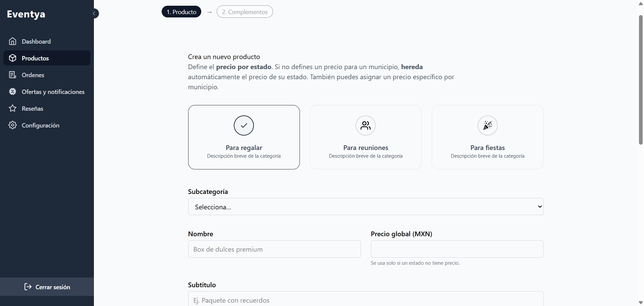Collapse the sidebar with the chevron arrow
The height and width of the screenshot is (306, 644).
(94, 13)
